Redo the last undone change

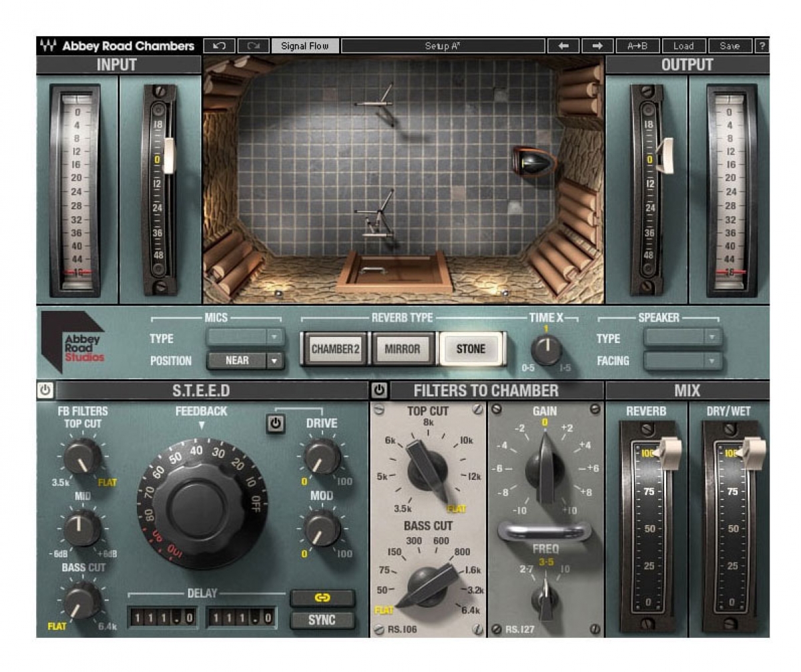253,46
